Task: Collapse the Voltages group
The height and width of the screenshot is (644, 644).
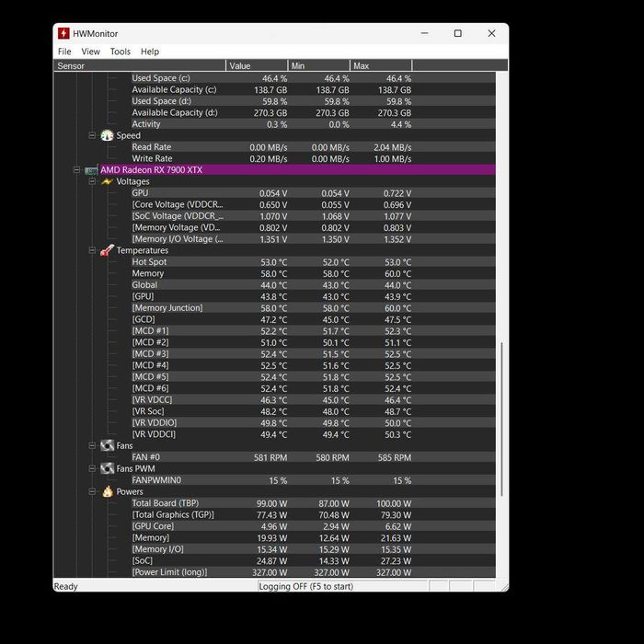Action: coord(92,181)
